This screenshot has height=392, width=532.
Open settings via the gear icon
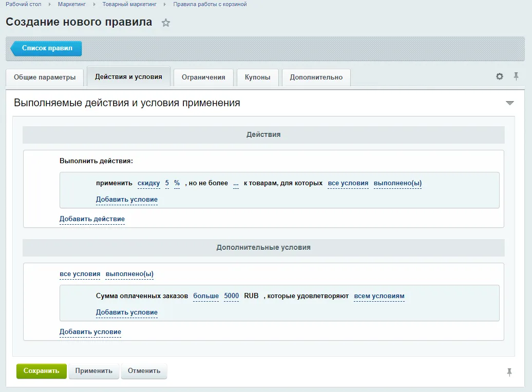point(499,76)
